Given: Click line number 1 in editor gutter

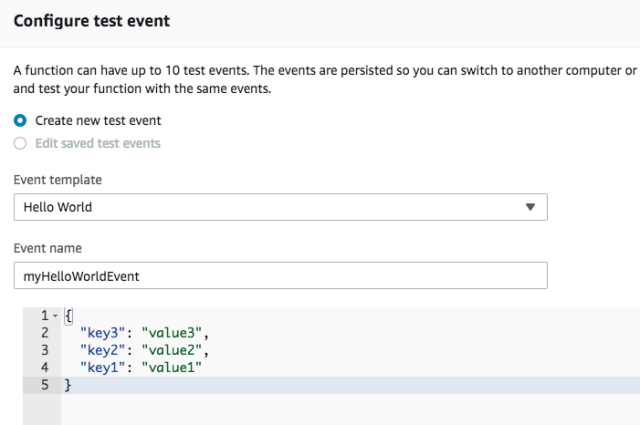Looking at the screenshot, I should point(44,317).
